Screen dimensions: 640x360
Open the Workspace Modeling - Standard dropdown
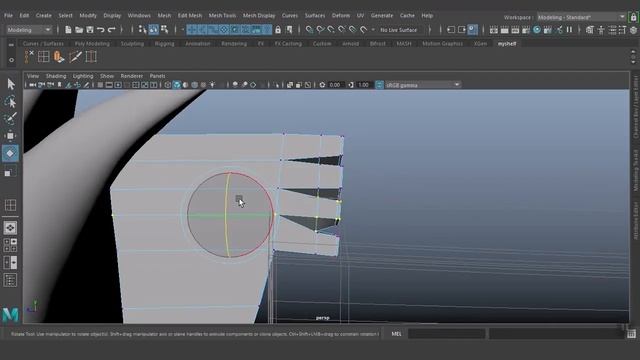pyautogui.click(x=581, y=17)
